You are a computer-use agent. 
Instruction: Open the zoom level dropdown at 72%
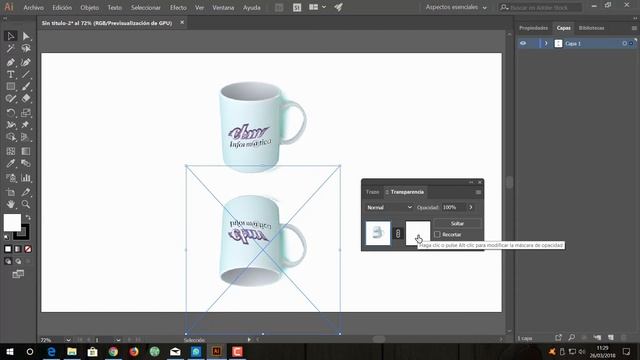click(68, 340)
